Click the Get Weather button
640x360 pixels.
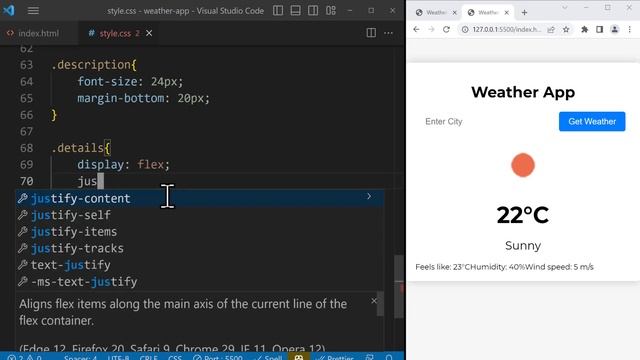pyautogui.click(x=592, y=122)
